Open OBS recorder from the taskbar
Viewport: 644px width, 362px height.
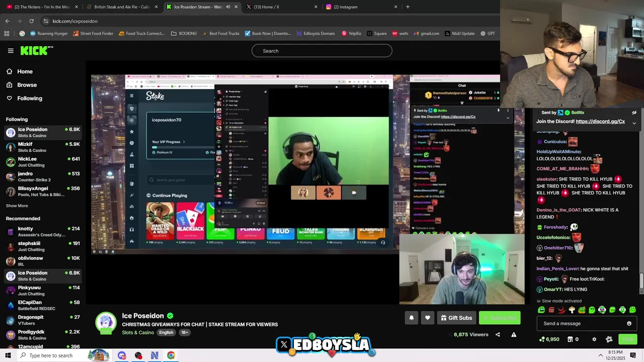pyautogui.click(x=138, y=355)
